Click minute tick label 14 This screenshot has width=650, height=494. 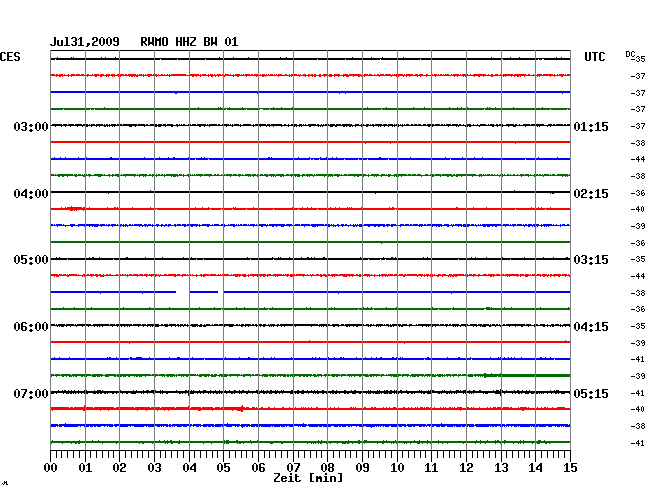click(x=535, y=468)
